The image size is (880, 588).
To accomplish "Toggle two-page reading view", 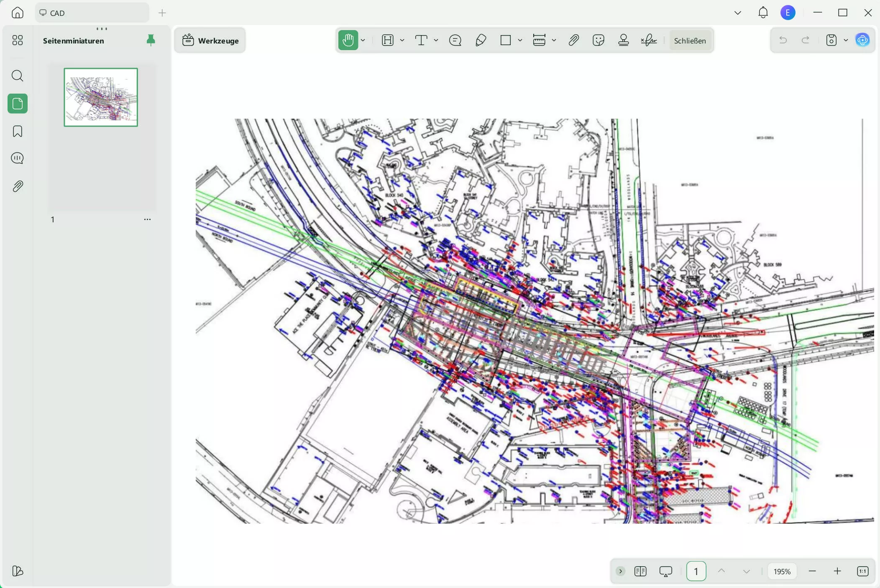I will tap(641, 571).
